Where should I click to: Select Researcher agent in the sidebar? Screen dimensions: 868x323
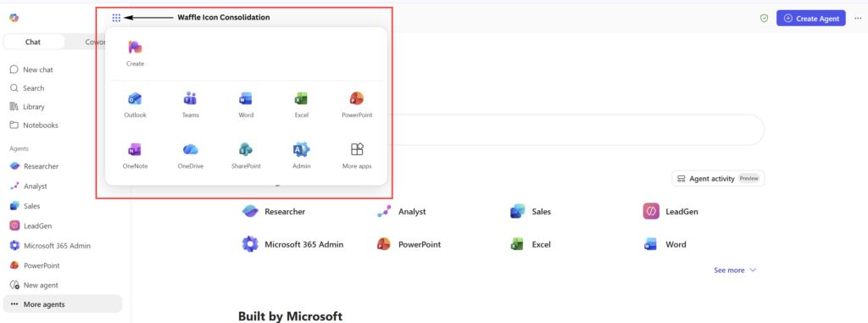tap(34, 166)
